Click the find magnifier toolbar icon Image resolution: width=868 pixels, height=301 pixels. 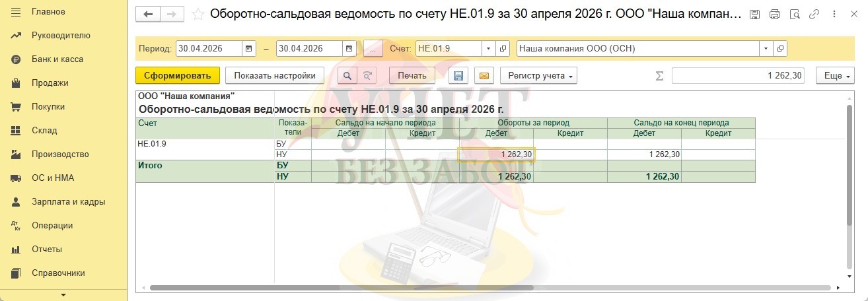(347, 75)
